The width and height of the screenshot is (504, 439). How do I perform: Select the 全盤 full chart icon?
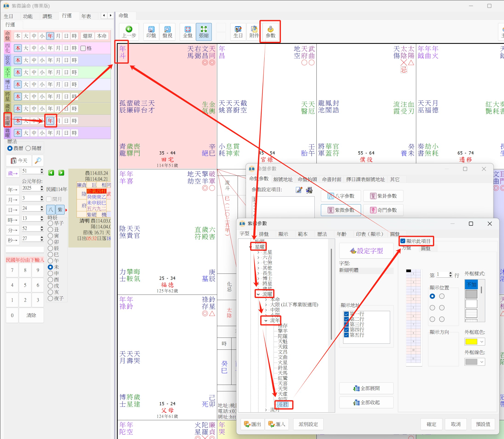point(188,32)
